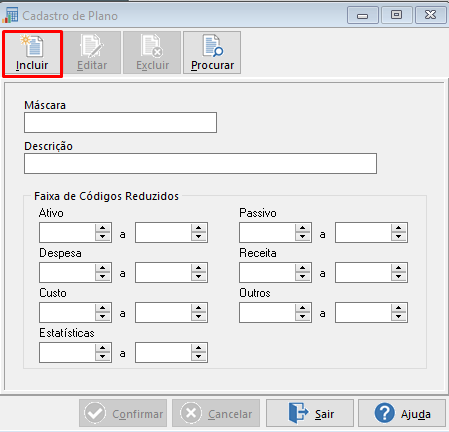Increase the Outros start value
The image size is (449, 432).
pos(303,308)
